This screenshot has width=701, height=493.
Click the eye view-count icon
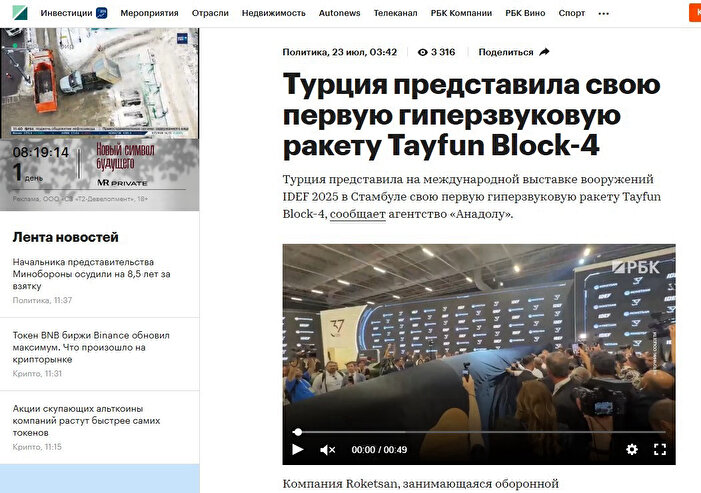point(422,52)
